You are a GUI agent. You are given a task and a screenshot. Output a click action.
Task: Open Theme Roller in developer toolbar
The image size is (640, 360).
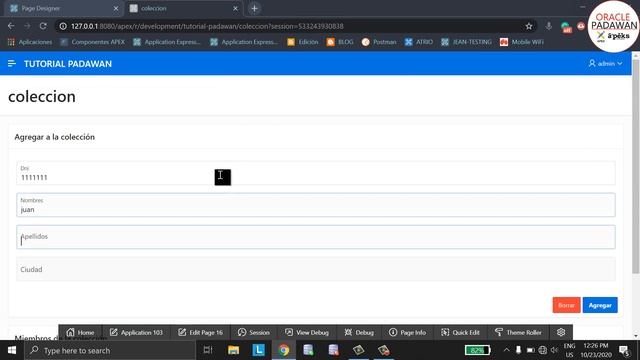click(518, 332)
